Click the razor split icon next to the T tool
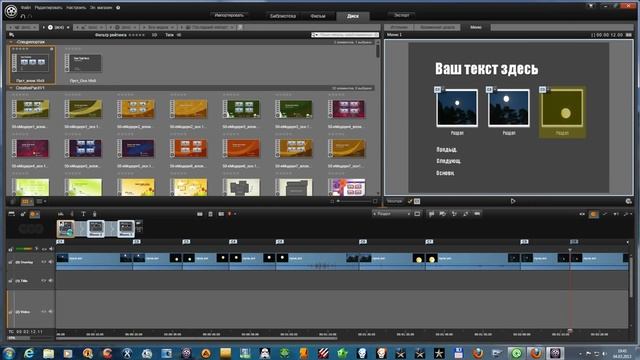The width and height of the screenshot is (640, 360). coord(72,214)
